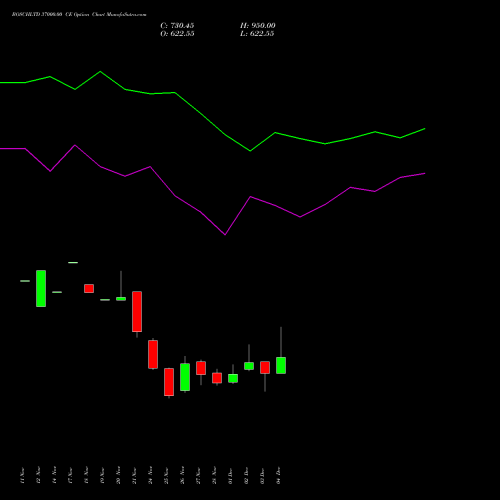This screenshot has width=500, height=500.
Task: Select the 12 Nov date label
Action: point(38,476)
